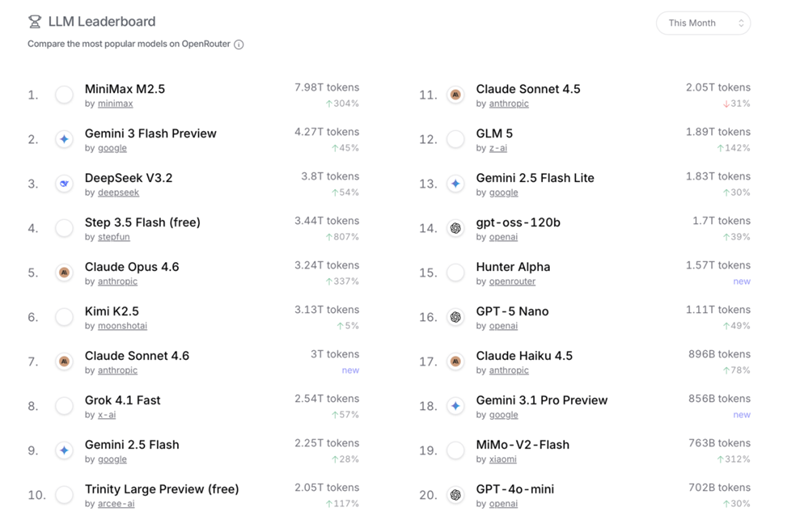Open the Grok 4.1 Fast model
The width and height of the screenshot is (800, 516).
click(123, 400)
